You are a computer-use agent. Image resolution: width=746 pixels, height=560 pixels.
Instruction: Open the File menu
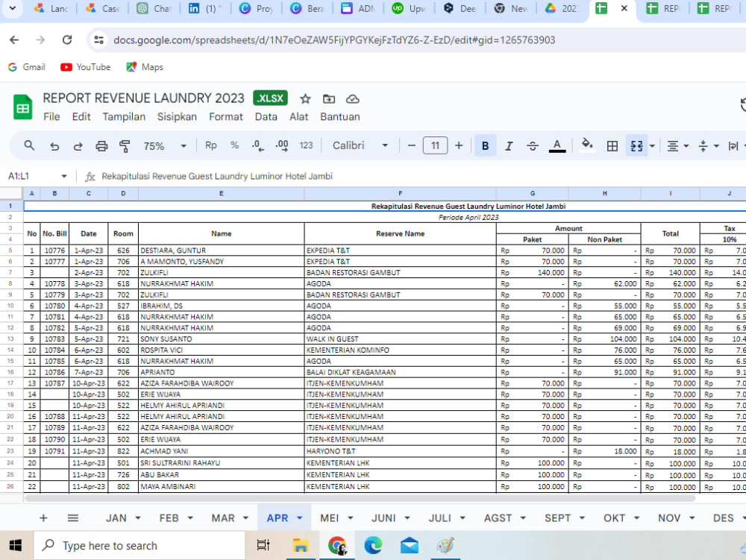[x=51, y=117]
